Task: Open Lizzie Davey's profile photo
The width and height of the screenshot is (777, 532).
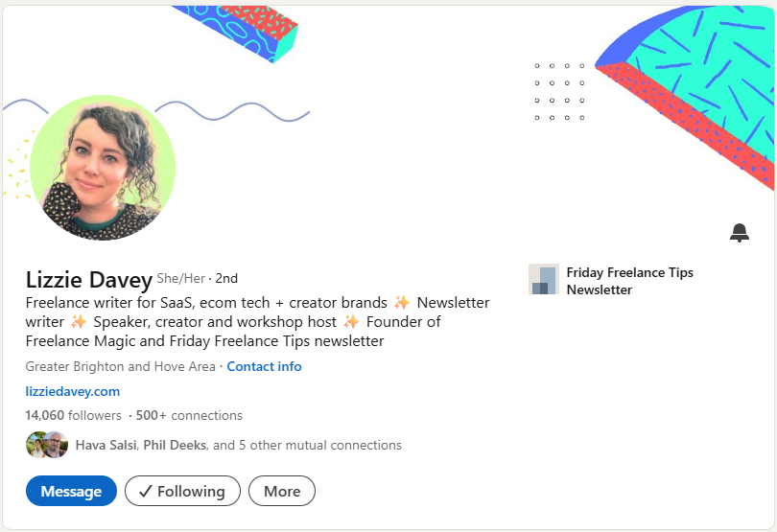Action: [x=103, y=167]
